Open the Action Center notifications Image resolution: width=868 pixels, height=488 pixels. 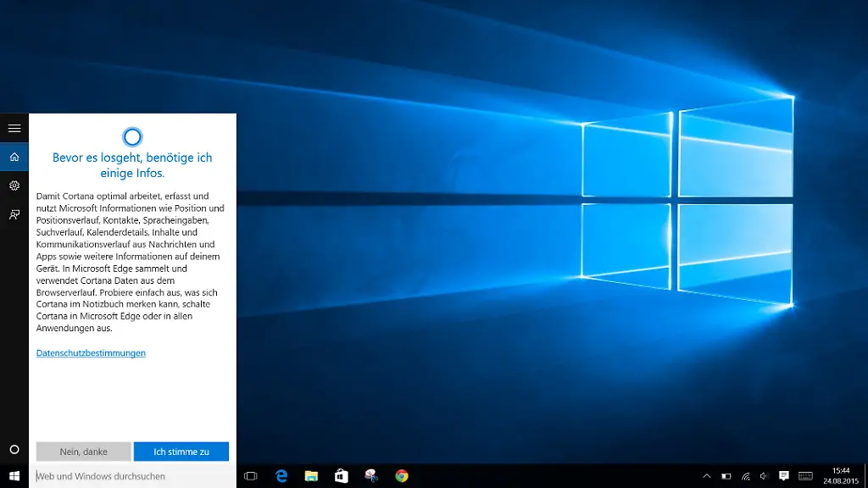pyautogui.click(x=784, y=476)
